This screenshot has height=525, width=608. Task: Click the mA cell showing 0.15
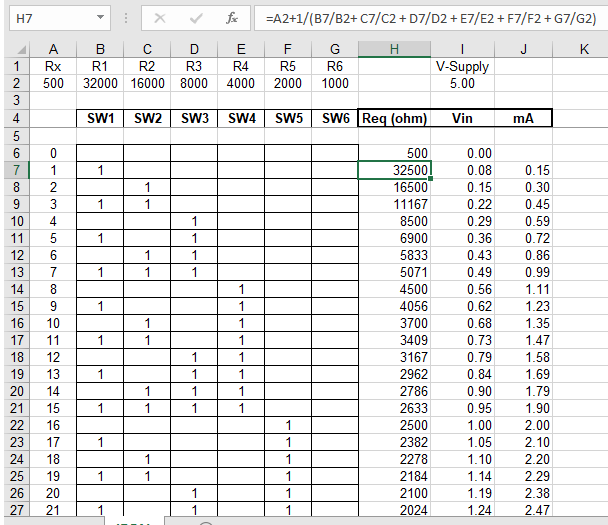pos(523,170)
